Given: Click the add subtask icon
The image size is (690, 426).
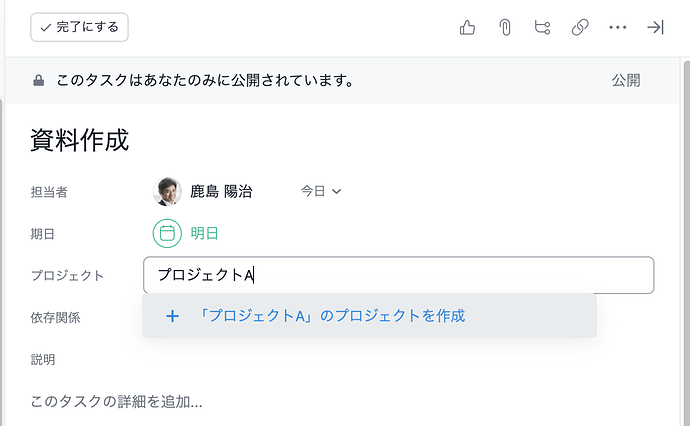Looking at the screenshot, I should 542,28.
